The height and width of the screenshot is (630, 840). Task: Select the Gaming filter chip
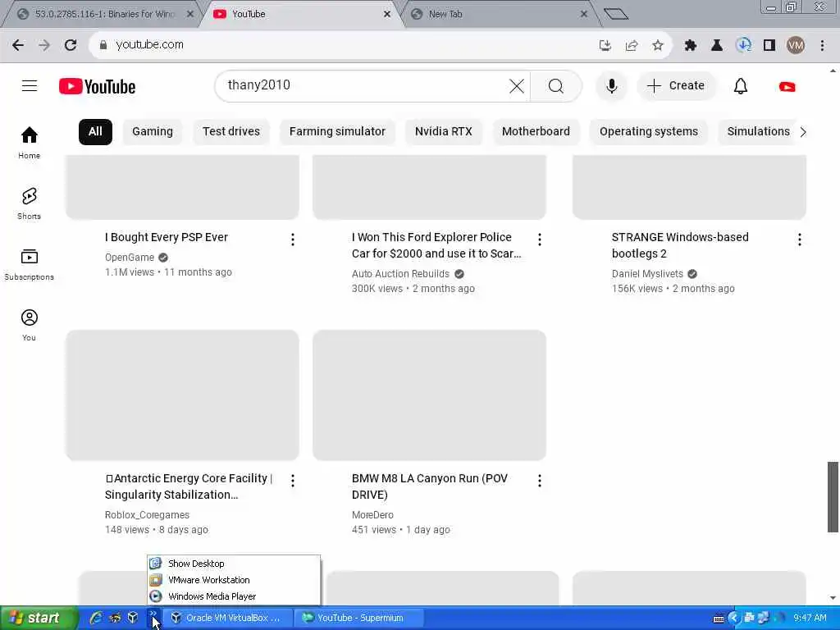pos(153,132)
